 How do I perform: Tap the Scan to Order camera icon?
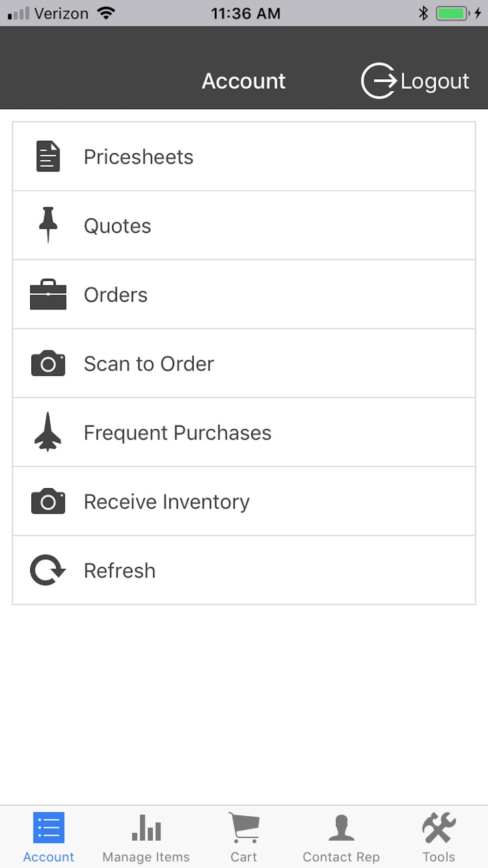[48, 363]
